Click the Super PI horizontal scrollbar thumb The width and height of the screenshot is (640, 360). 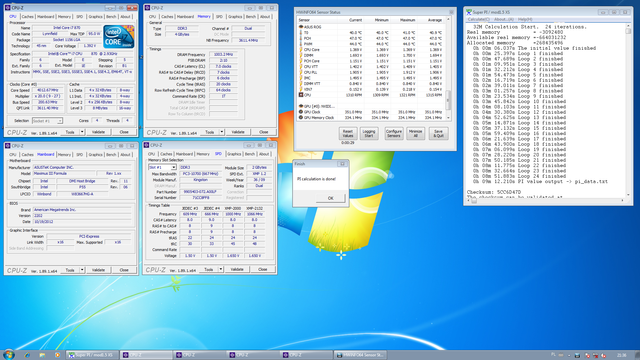(x=473, y=200)
